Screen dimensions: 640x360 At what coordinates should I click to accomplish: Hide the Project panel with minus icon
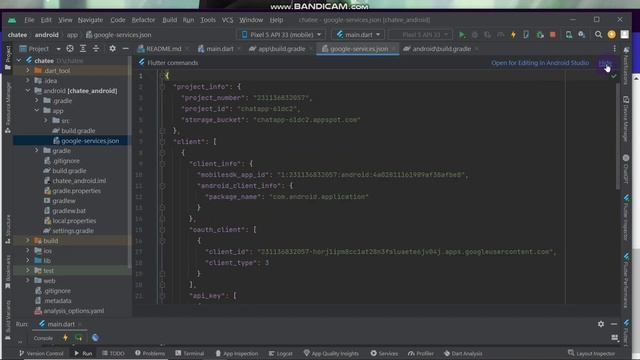pos(125,49)
